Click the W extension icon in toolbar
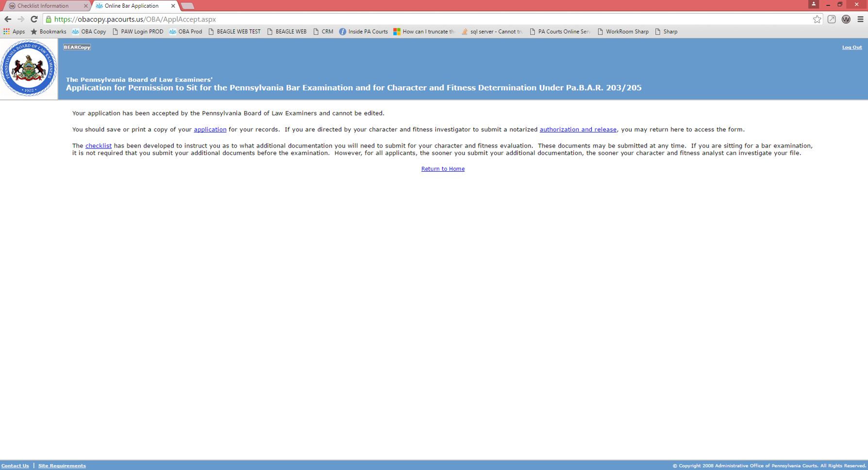 846,19
